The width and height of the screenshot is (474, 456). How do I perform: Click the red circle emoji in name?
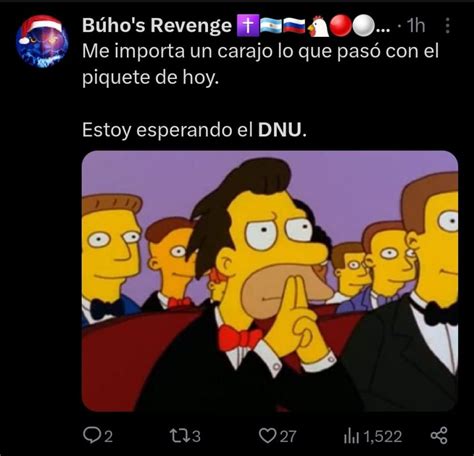pyautogui.click(x=340, y=26)
